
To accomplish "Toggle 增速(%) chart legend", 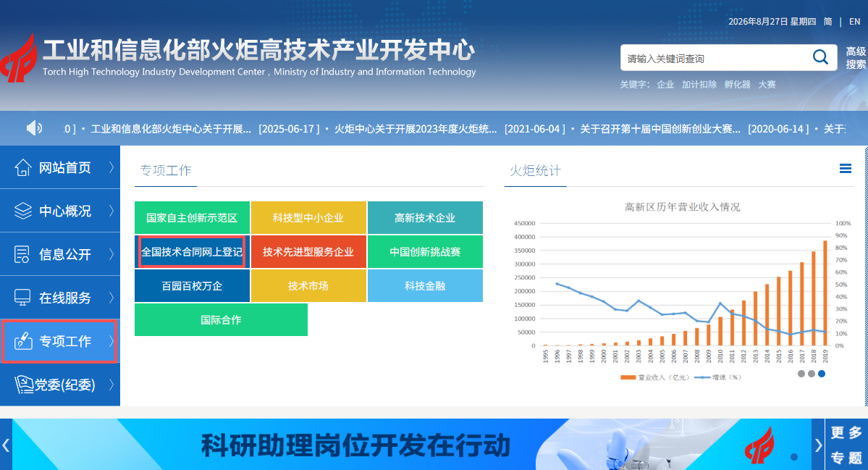I will (717, 377).
